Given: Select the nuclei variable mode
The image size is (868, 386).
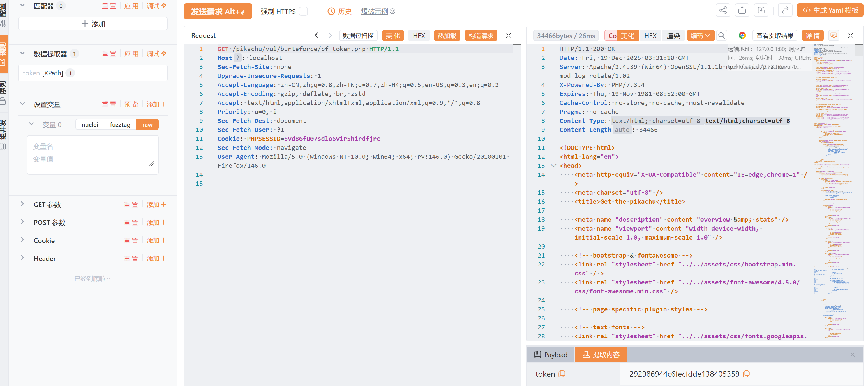Looking at the screenshot, I should (90, 125).
